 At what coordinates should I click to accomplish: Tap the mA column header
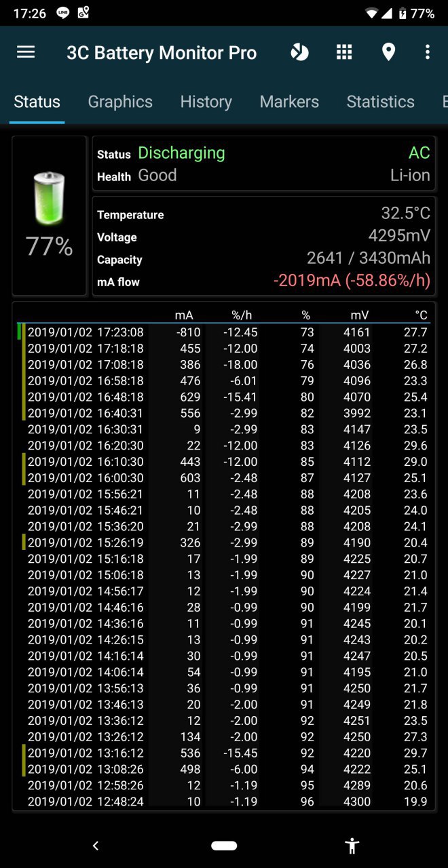[x=184, y=315]
